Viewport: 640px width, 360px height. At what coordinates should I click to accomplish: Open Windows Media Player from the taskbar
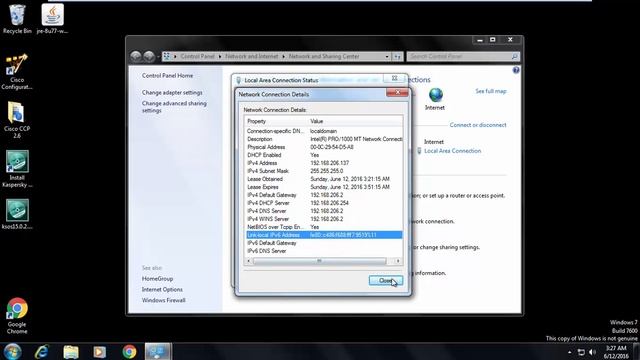(x=100, y=351)
